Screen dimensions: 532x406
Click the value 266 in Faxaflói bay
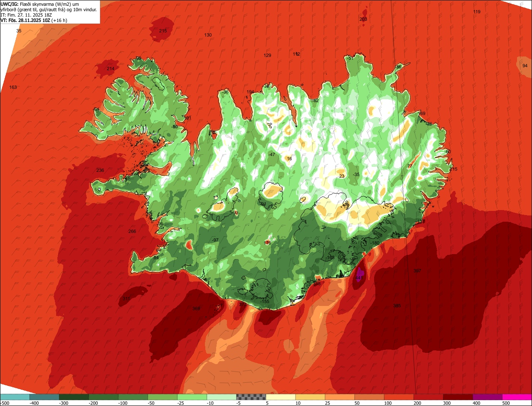pos(132,231)
